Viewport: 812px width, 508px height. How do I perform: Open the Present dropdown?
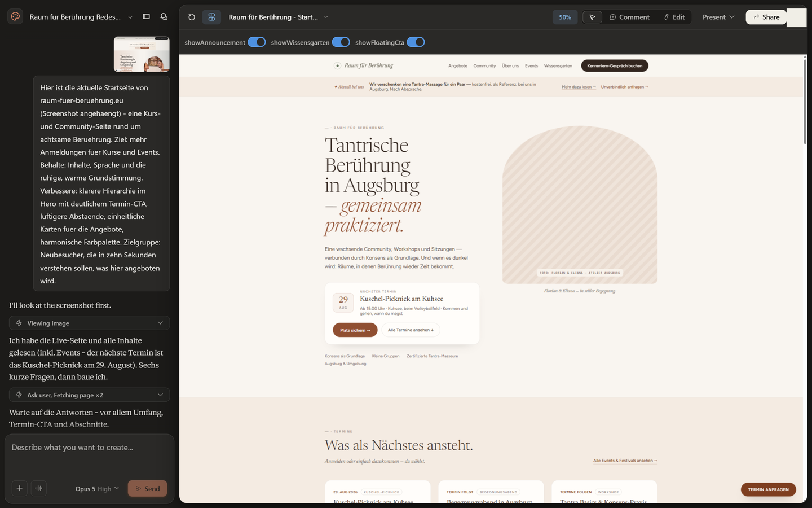[718, 17]
